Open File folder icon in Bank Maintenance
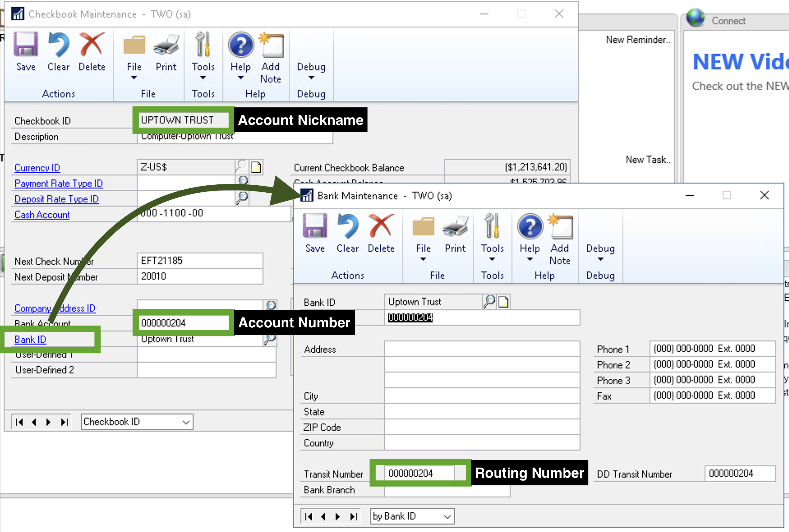Image resolution: width=789 pixels, height=532 pixels. point(423,227)
